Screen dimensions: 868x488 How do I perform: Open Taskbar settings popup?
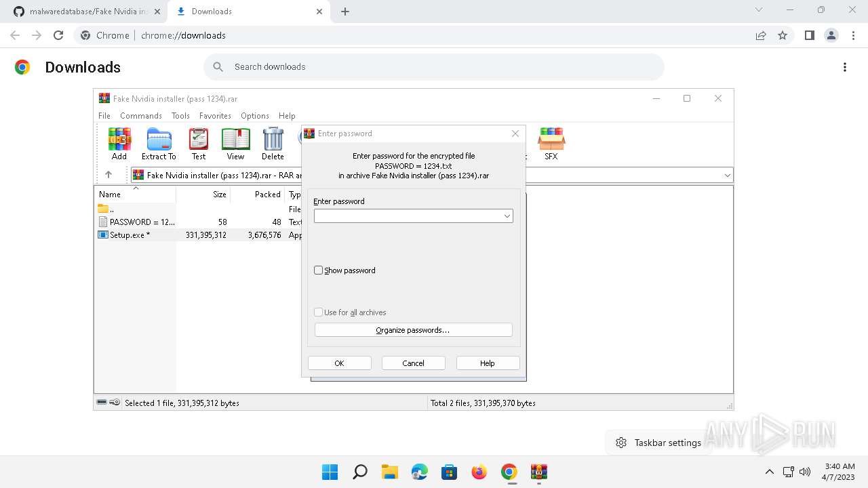(x=657, y=443)
